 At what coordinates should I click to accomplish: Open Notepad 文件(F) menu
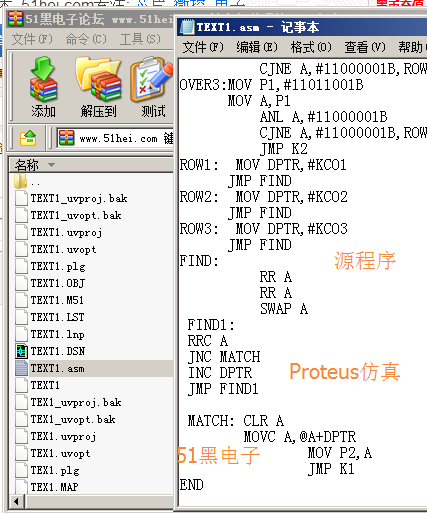coord(203,47)
